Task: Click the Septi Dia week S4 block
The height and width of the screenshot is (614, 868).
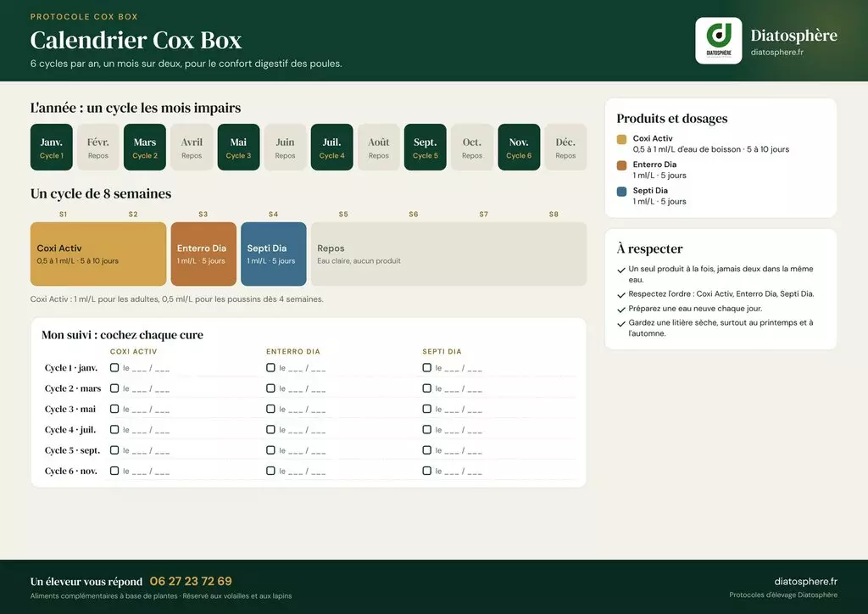Action: click(274, 254)
